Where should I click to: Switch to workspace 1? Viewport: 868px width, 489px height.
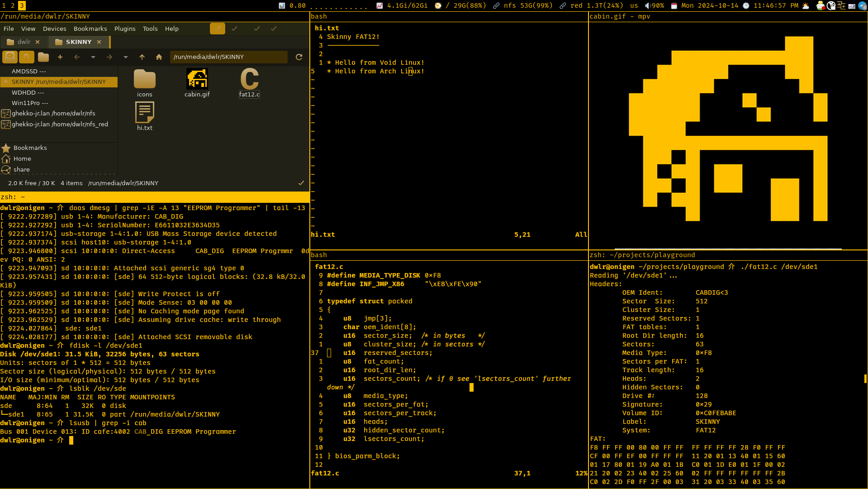[4, 5]
